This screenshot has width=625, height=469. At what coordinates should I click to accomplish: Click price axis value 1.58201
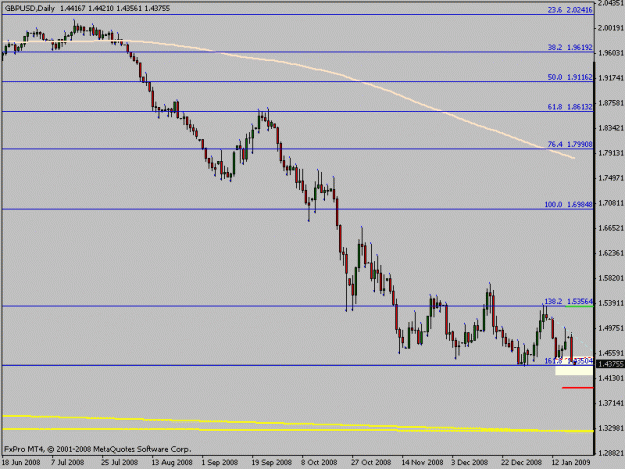coord(611,278)
